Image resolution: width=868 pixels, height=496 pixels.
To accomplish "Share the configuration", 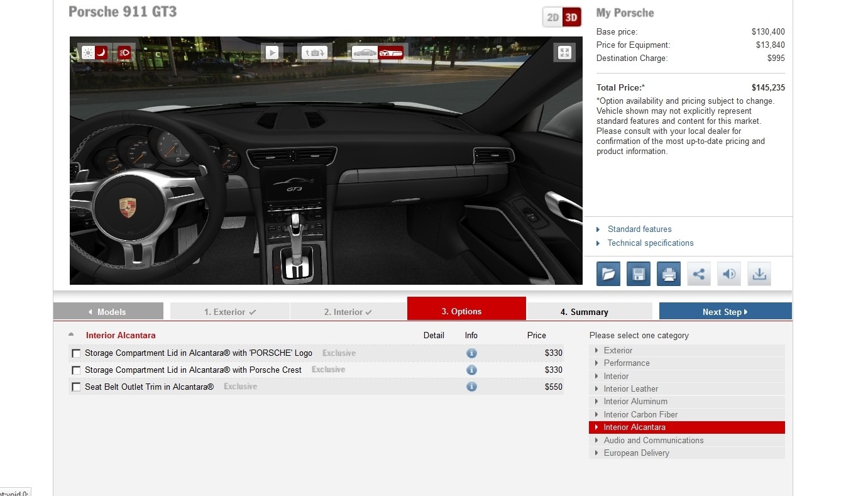I will [x=699, y=274].
